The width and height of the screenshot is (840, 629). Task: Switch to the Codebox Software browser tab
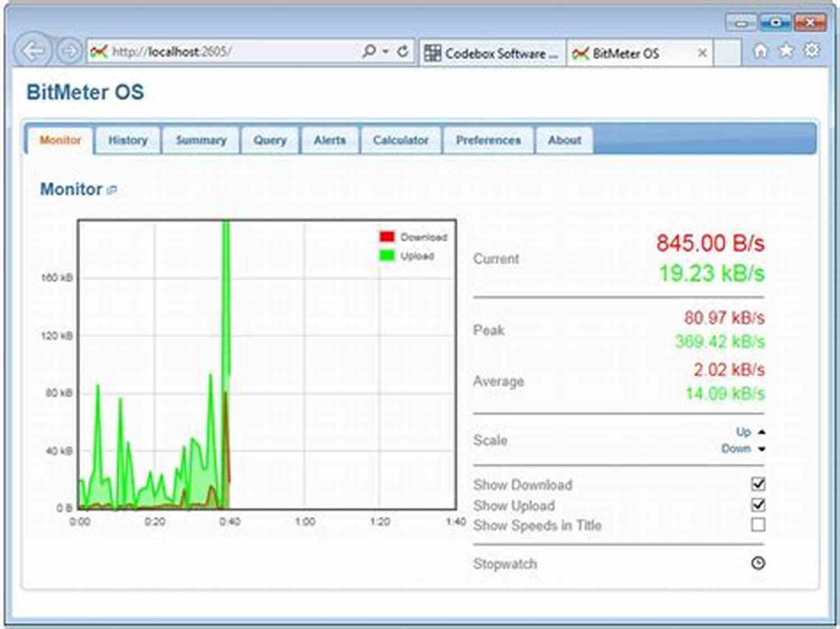click(492, 53)
